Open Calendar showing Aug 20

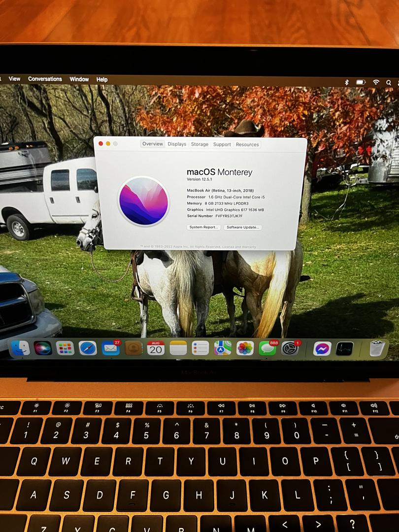[156, 348]
